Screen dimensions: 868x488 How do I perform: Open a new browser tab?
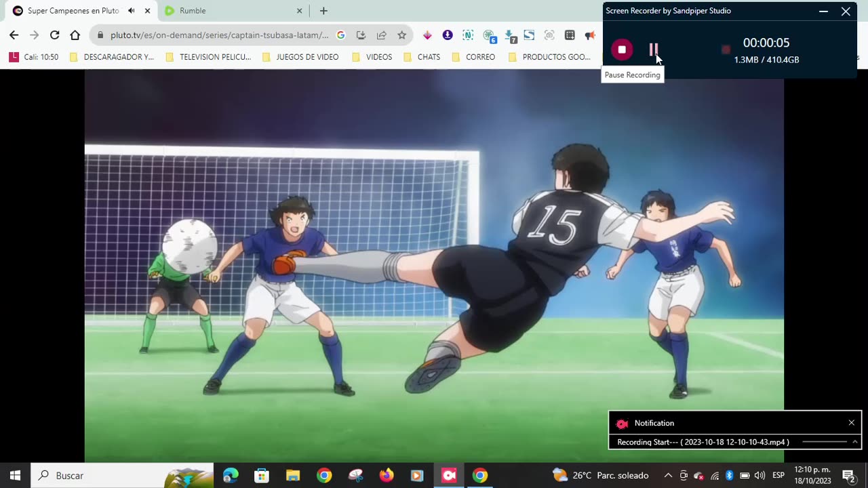click(x=323, y=11)
